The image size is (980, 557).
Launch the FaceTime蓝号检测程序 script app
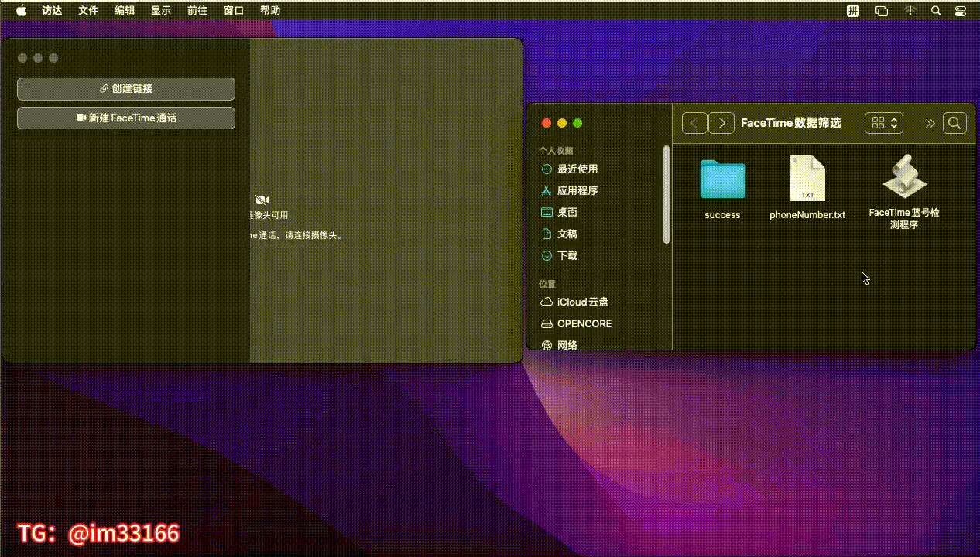point(904,178)
